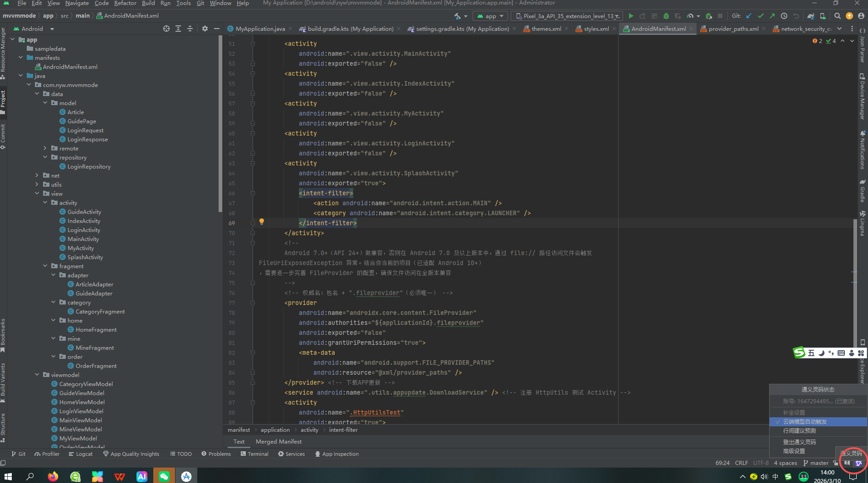This screenshot has height=483, width=868.
Task: Click the application breadcrumb
Action: pos(275,430)
